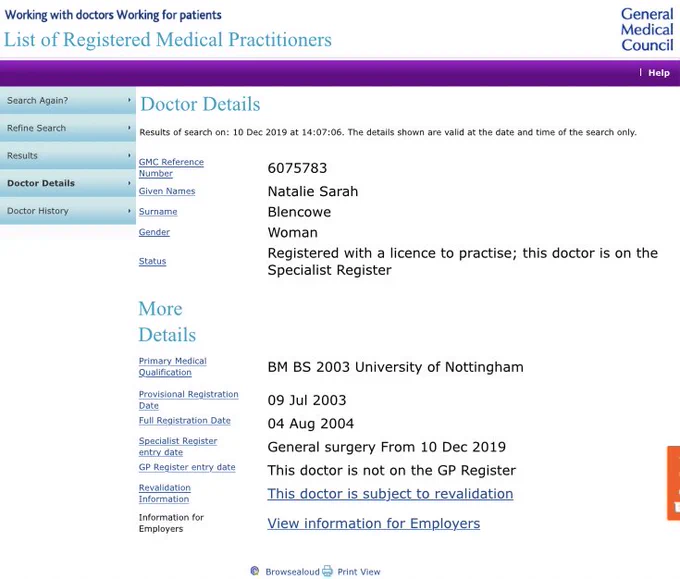The height and width of the screenshot is (579, 680).
Task: Click the arrow beside Results
Action: click(x=129, y=155)
